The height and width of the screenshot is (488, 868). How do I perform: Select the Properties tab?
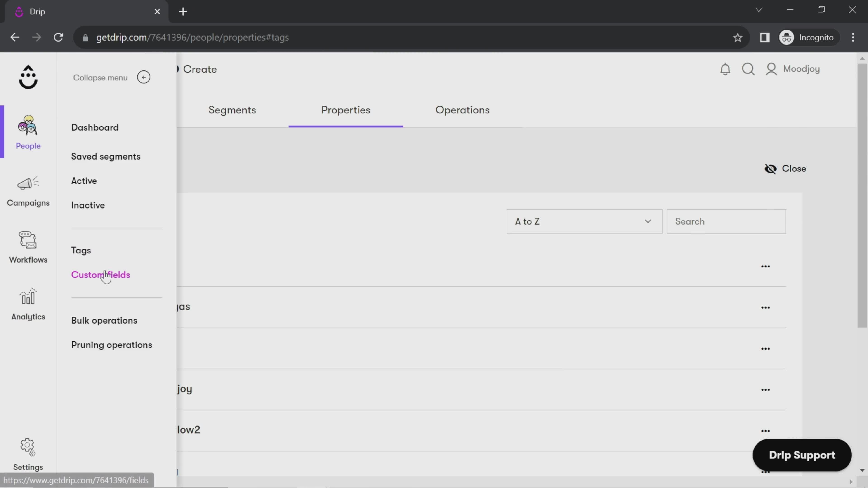pos(345,110)
